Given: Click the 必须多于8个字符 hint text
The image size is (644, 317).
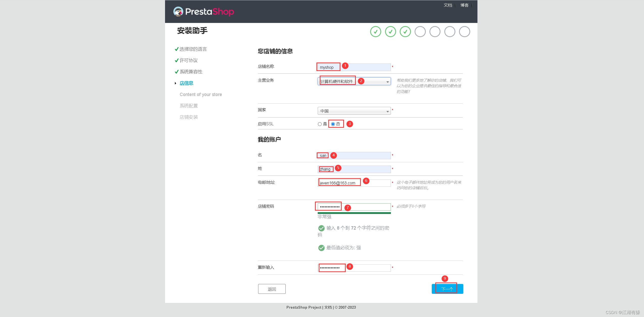Looking at the screenshot, I should [x=411, y=206].
